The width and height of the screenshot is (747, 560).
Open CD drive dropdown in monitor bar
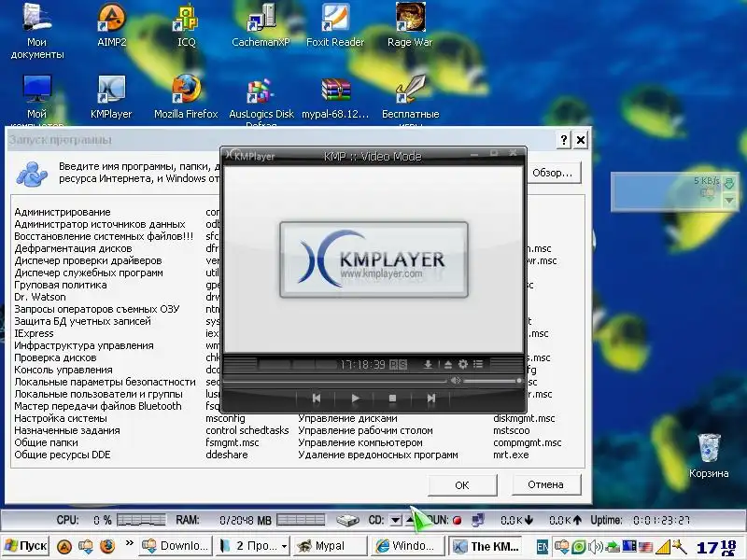[395, 520]
